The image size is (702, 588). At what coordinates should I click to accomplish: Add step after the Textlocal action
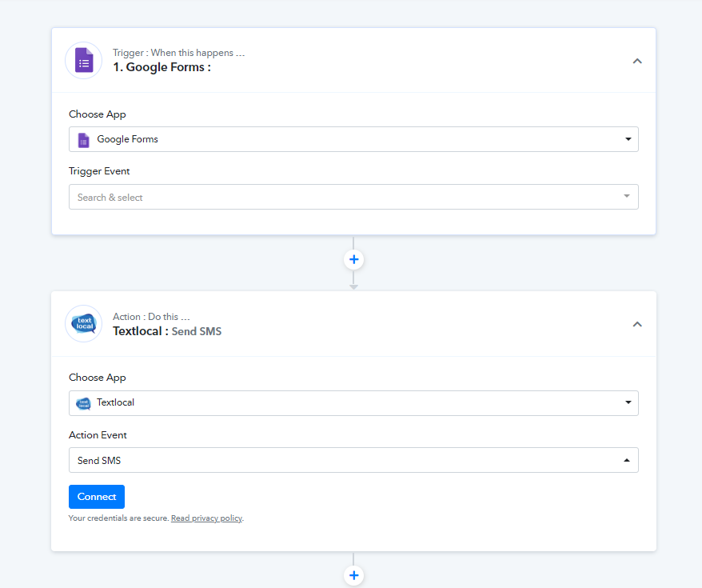(353, 575)
